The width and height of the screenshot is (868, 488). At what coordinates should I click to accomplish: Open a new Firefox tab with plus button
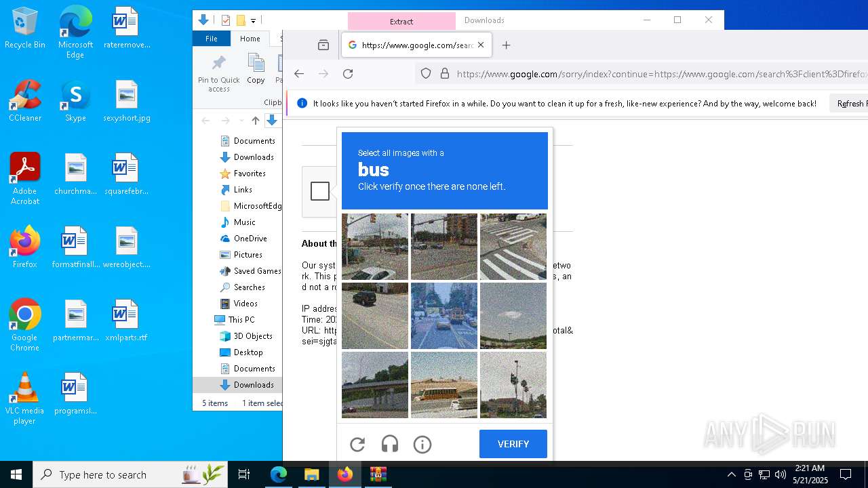[506, 45]
